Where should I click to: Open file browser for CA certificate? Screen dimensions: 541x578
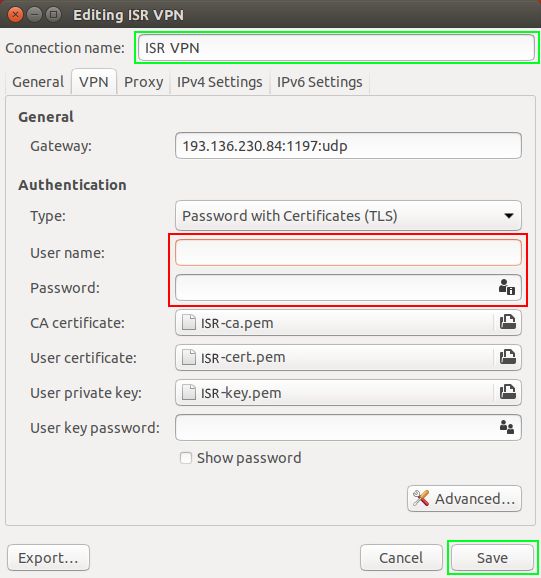coord(507,322)
